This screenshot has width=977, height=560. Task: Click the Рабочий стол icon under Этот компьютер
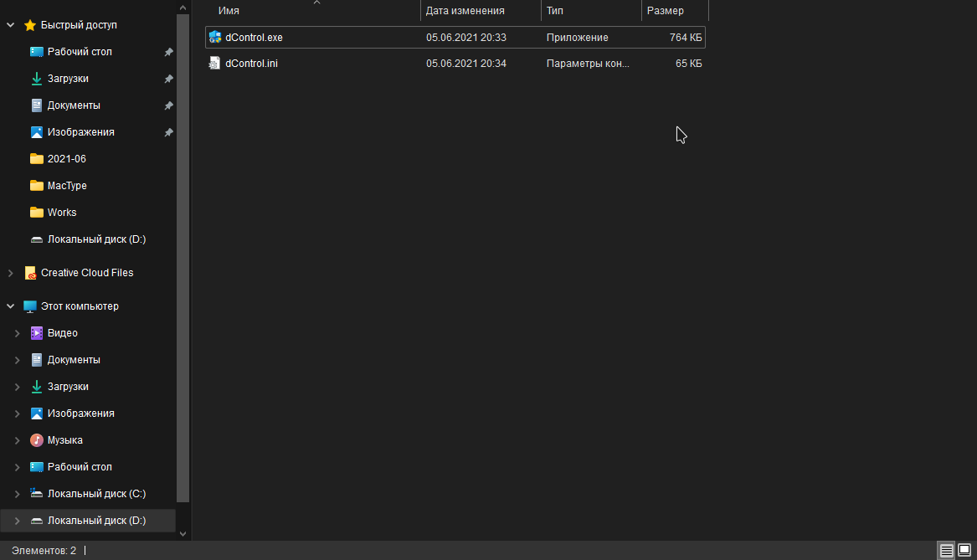pos(37,467)
